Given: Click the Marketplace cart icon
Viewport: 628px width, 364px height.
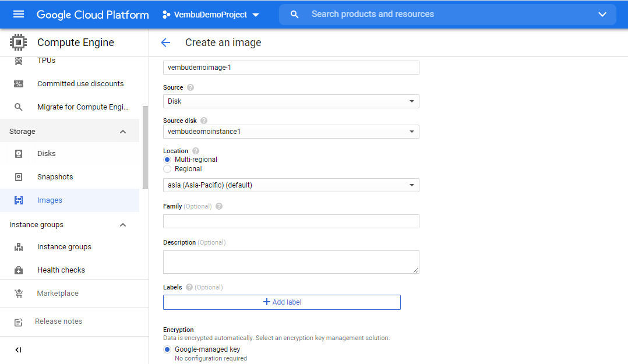Looking at the screenshot, I should 19,294.
